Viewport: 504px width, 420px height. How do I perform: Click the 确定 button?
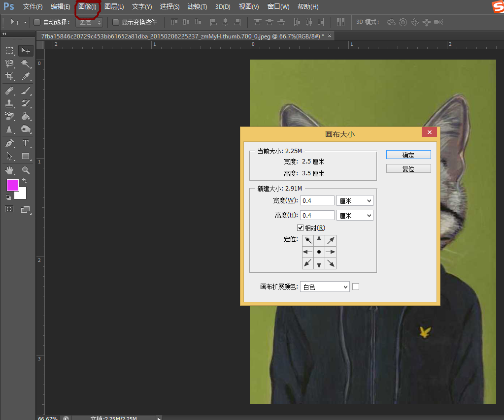408,155
